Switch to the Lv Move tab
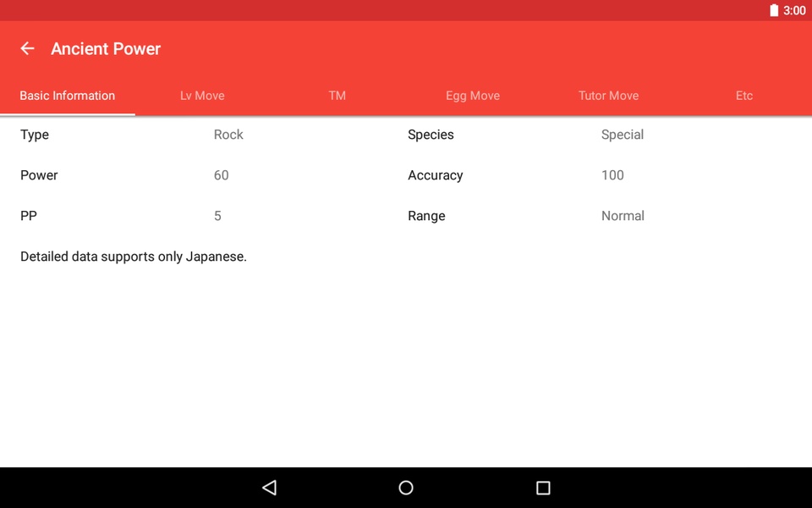The width and height of the screenshot is (812, 508). click(202, 96)
